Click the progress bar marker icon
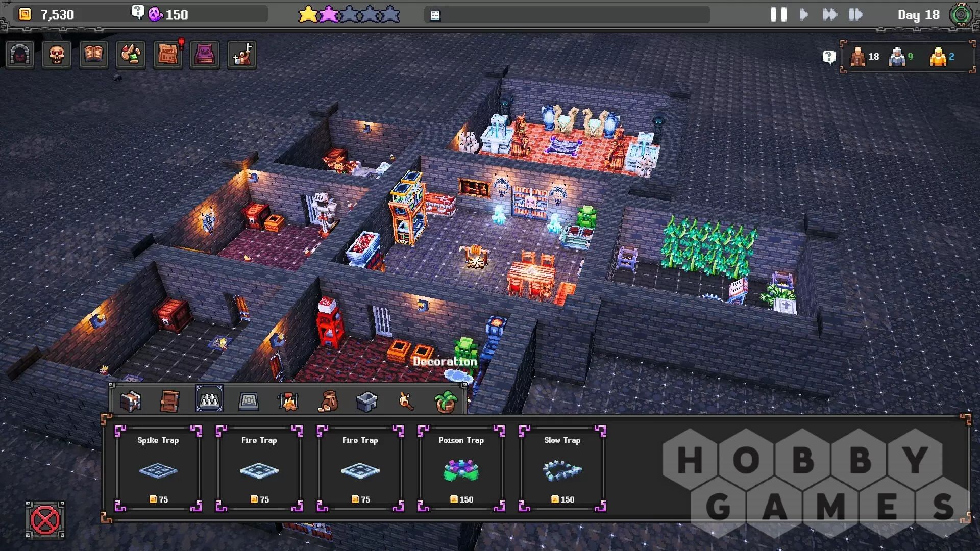 tap(435, 16)
